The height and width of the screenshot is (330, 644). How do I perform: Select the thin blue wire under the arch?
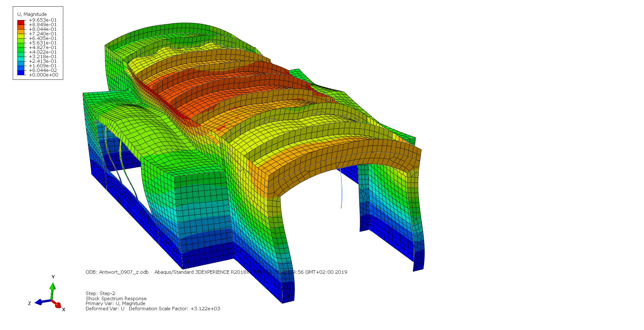tap(342, 190)
